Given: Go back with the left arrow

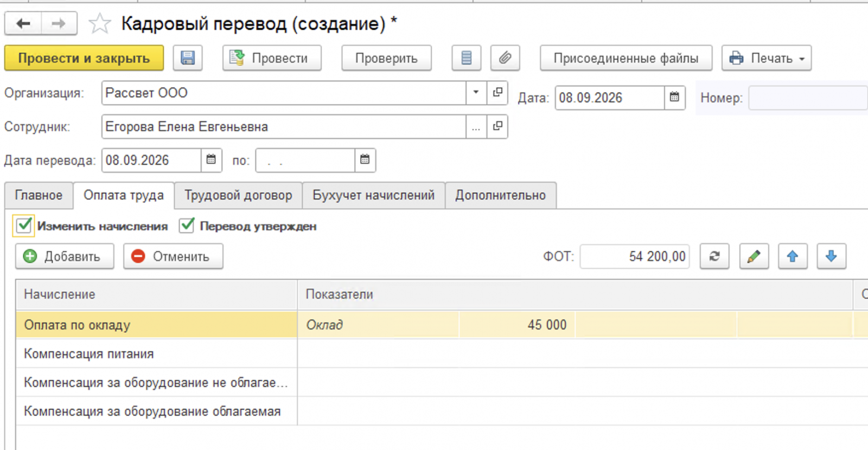Looking at the screenshot, I should tap(23, 24).
